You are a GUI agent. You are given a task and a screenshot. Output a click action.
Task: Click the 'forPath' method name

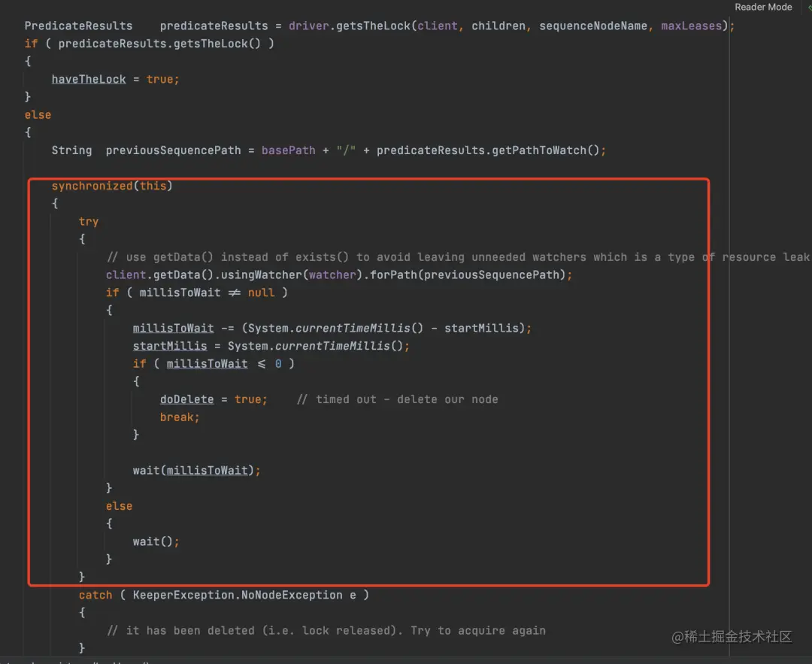393,275
